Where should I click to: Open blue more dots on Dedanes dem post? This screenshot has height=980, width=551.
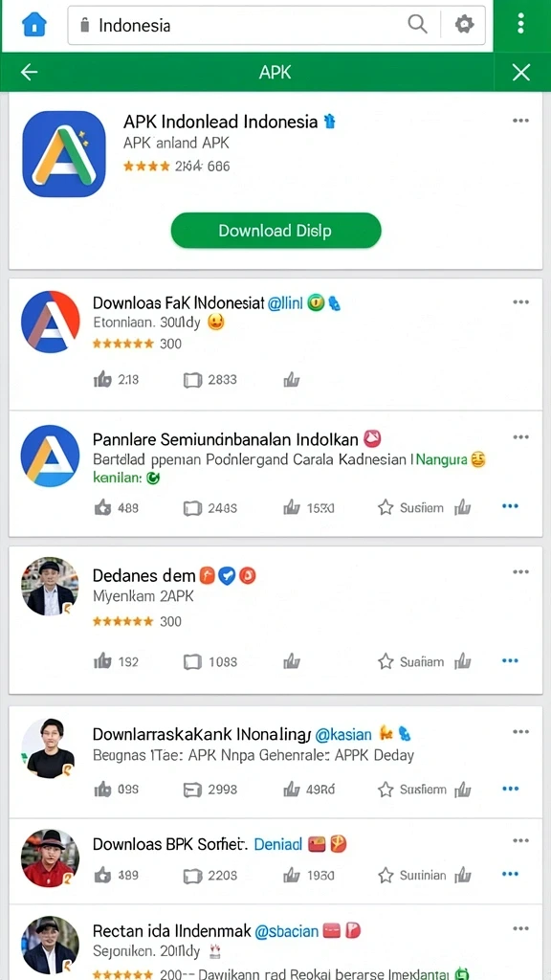pyautogui.click(x=511, y=660)
